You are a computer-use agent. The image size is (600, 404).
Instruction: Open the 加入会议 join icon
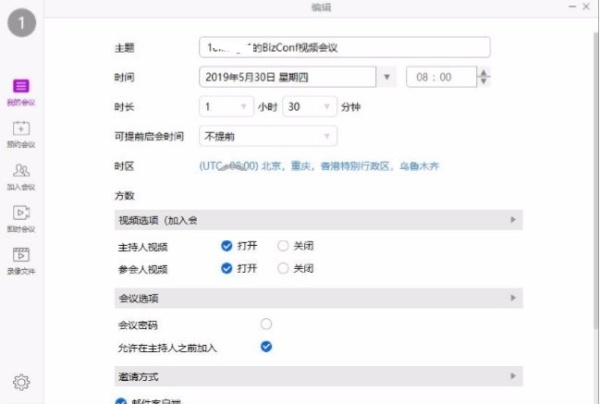pos(22,171)
